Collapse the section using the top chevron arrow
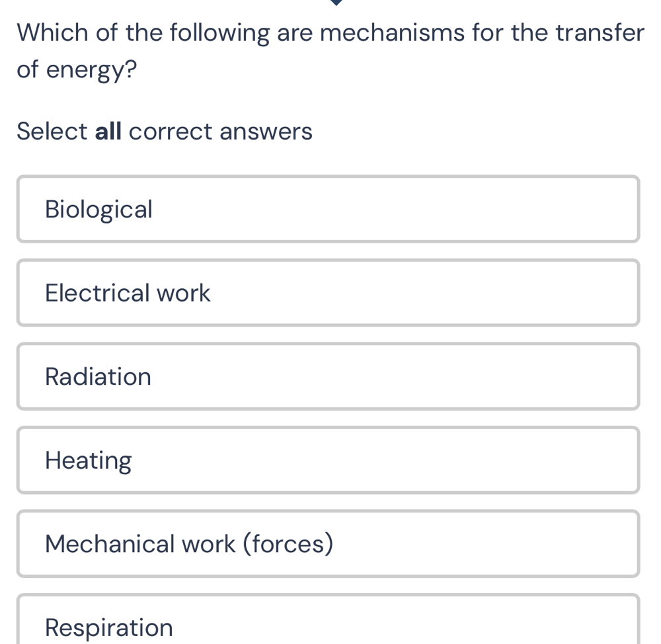Viewport: 661px width, 644px height. 336,4
